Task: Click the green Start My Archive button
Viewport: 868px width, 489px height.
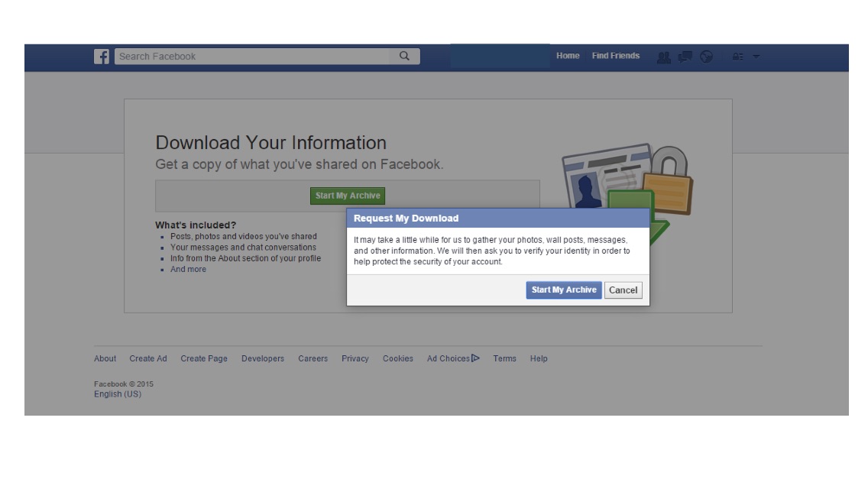Action: coord(348,196)
